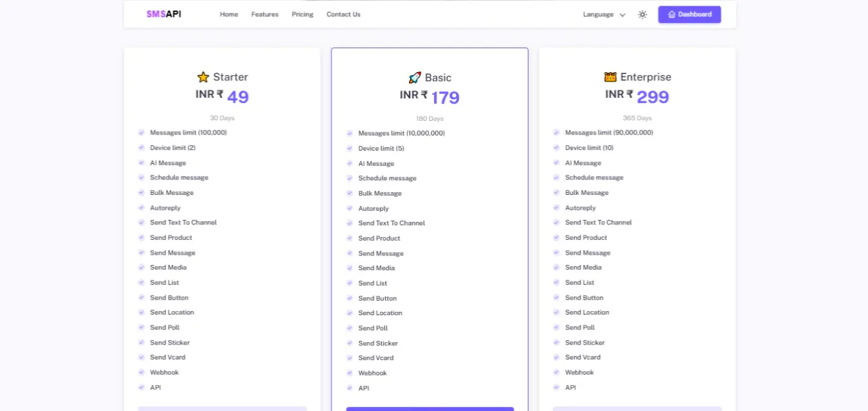Go to Features in the navigation bar
The width and height of the screenshot is (868, 411).
pos(265,14)
